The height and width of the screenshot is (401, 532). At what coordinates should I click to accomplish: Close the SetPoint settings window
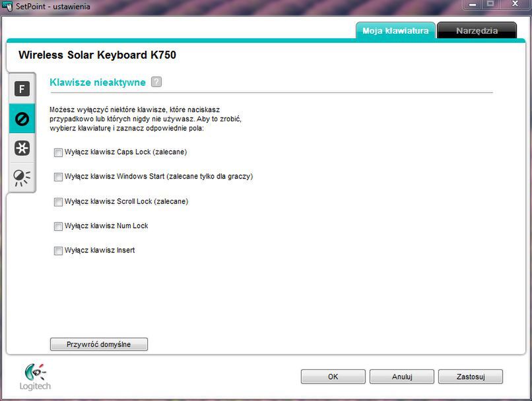(515, 5)
